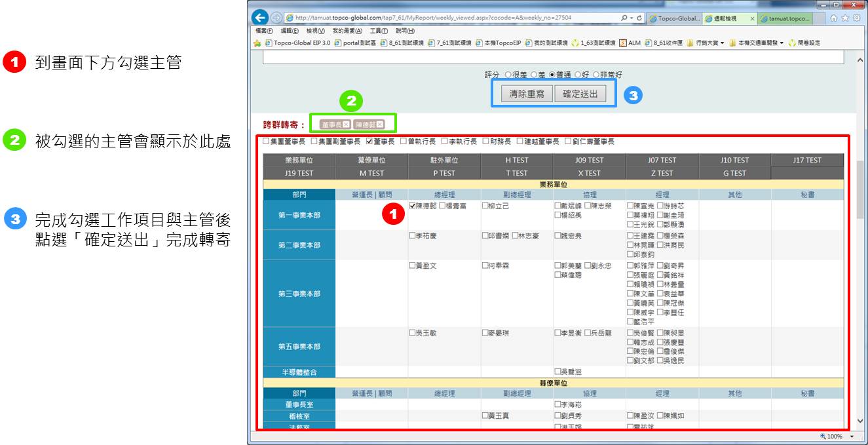Viewport: 868px width, 445px height.
Task: Expand the 行銷大賞 favorites folder dropdown
Action: click(722, 43)
